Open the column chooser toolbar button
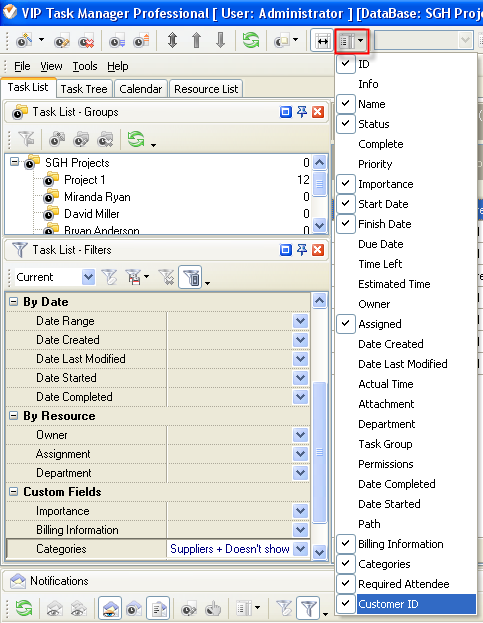This screenshot has height=623, width=483. pos(352,41)
